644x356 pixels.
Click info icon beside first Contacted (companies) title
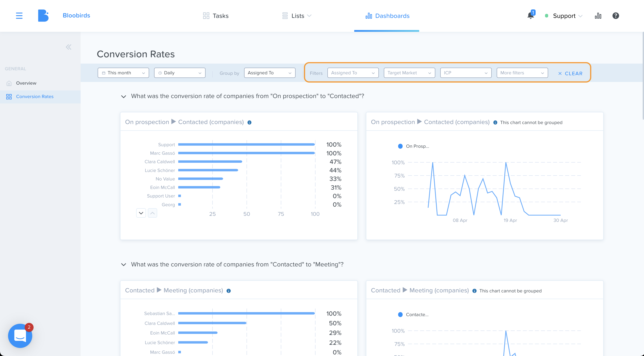249,122
